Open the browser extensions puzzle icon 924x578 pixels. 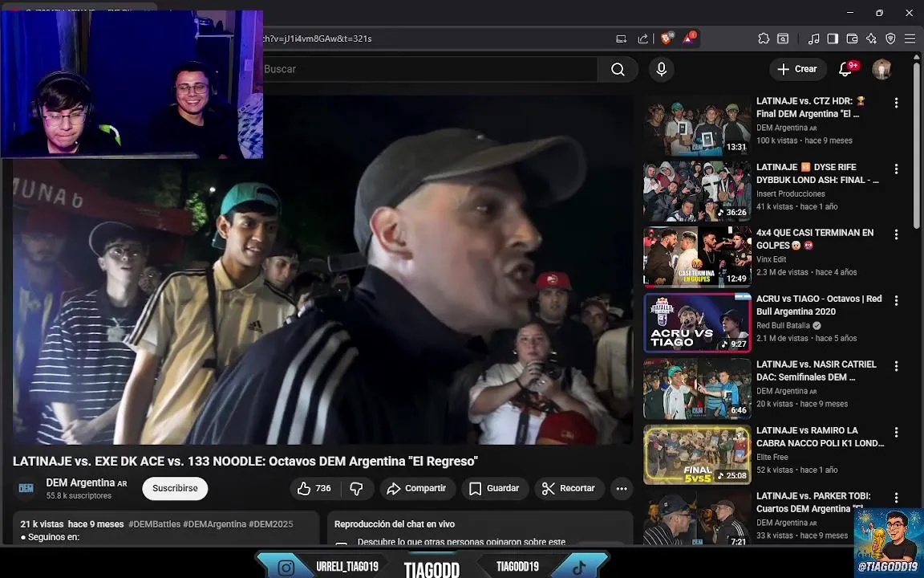[764, 39]
